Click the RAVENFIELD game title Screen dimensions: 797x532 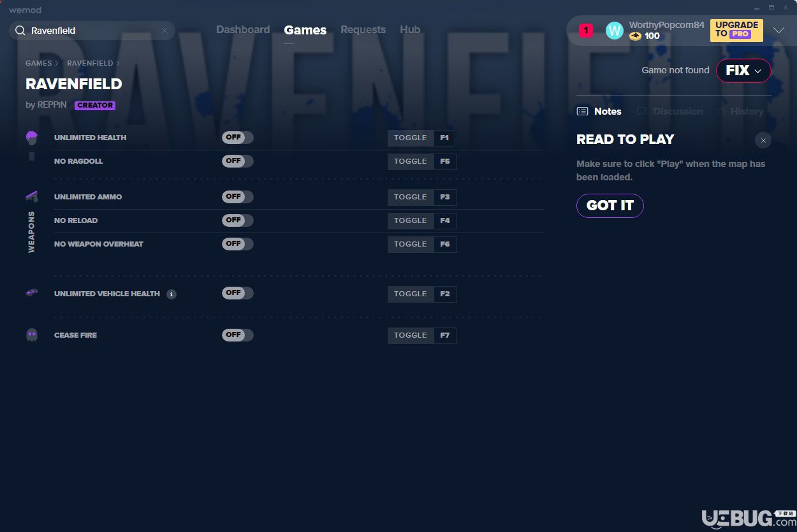(74, 84)
